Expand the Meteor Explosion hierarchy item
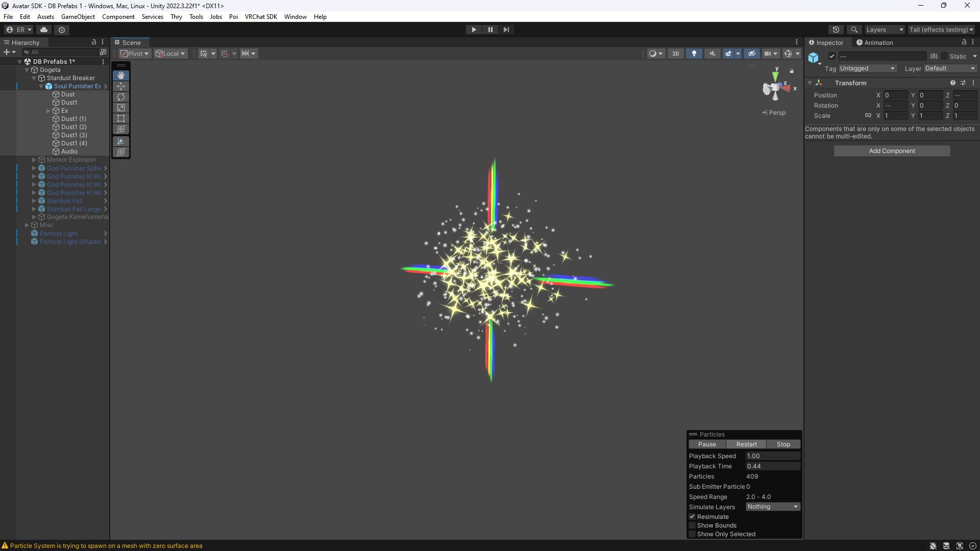The width and height of the screenshot is (980, 551). click(x=34, y=160)
